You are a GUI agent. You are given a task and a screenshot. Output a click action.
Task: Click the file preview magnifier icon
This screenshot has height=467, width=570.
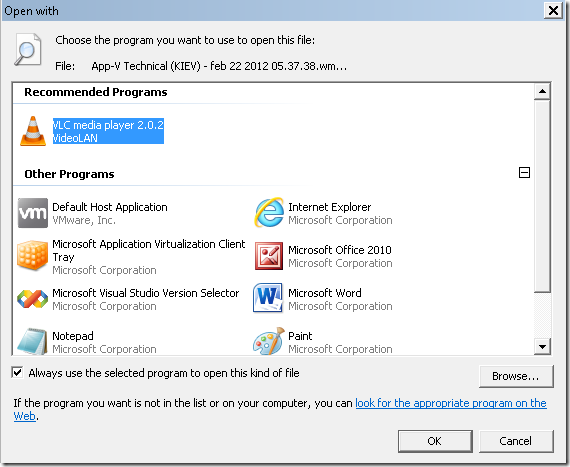point(28,50)
